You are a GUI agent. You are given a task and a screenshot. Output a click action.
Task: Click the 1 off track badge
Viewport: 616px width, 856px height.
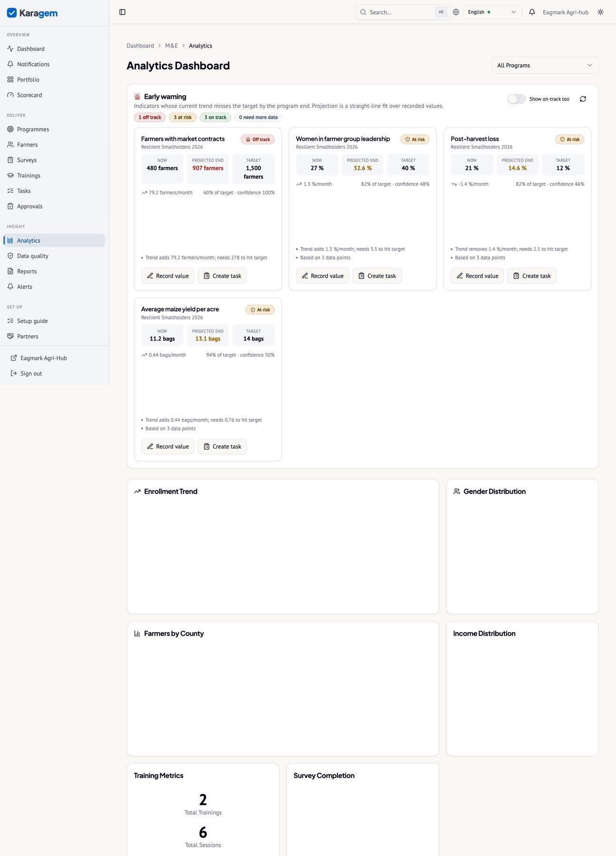(x=150, y=117)
